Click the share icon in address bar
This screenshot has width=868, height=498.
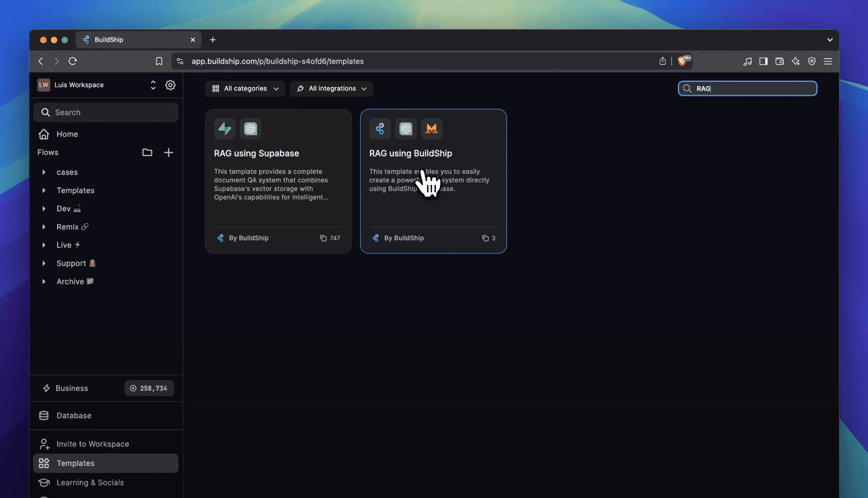(663, 61)
